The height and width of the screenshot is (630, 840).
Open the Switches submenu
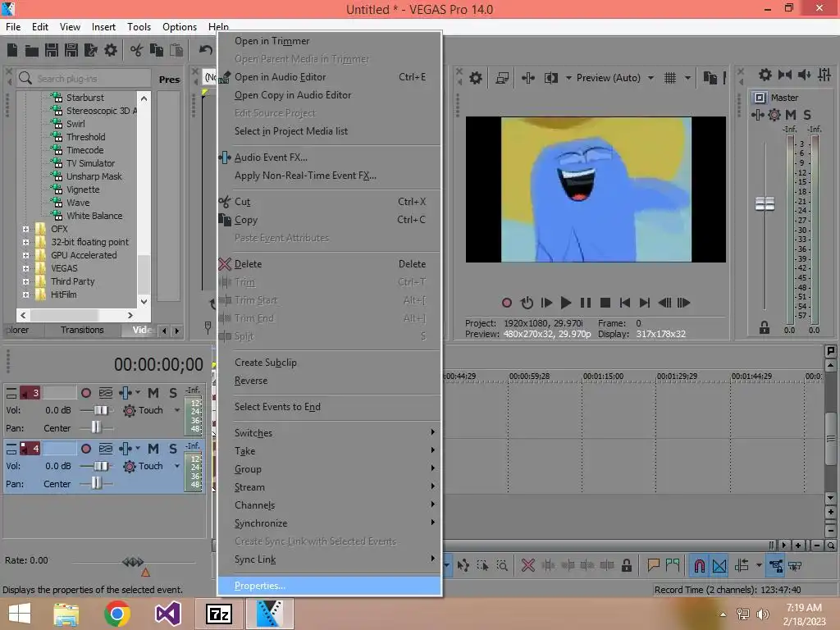[330, 433]
